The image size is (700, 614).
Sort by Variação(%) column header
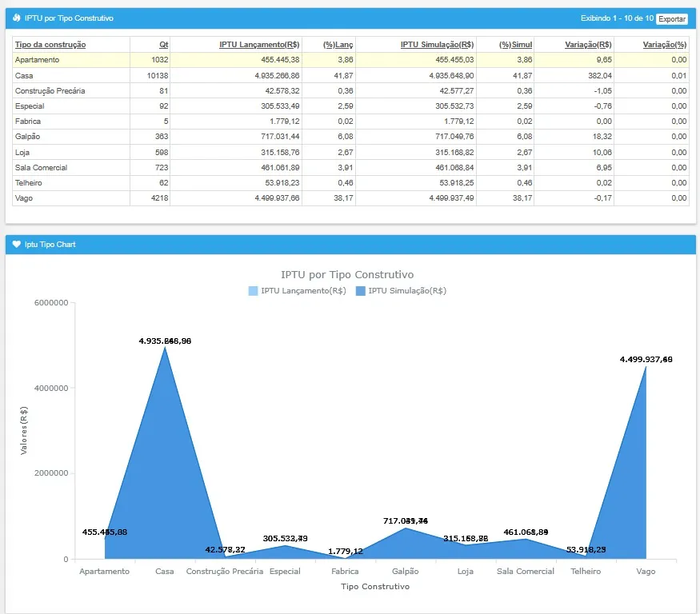664,45
